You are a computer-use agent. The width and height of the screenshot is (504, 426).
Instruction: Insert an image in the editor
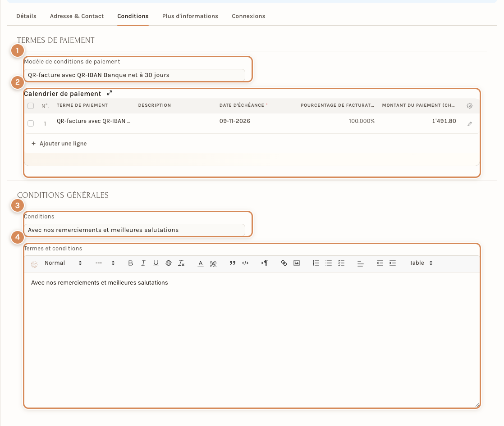click(x=297, y=263)
